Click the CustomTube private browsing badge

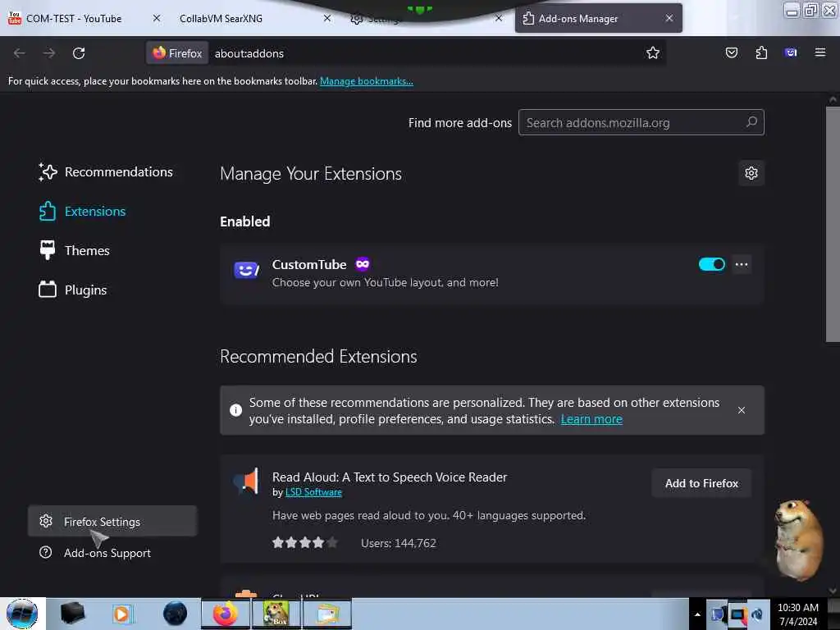point(363,264)
